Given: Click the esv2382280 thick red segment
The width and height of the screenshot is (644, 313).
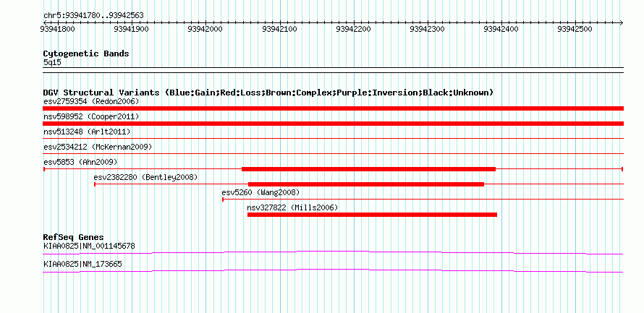Looking at the screenshot, I should coord(366,184).
